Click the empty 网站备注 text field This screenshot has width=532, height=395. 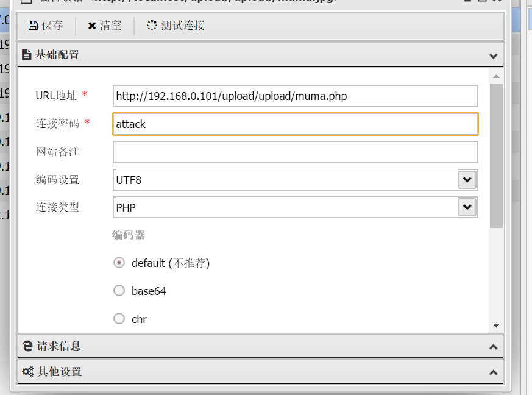click(x=295, y=152)
